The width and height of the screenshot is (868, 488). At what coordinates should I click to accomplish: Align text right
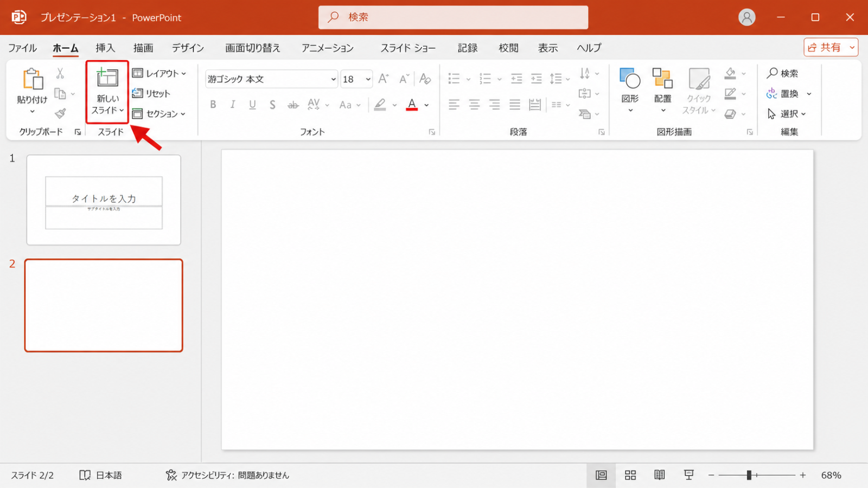click(494, 105)
